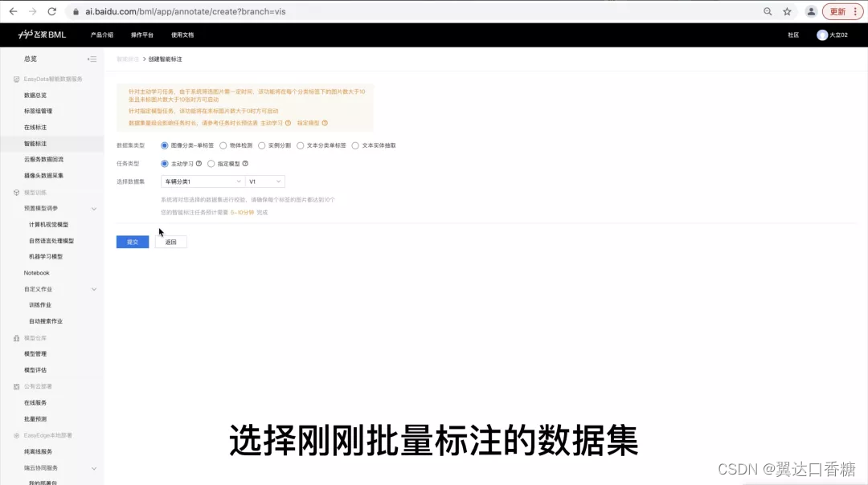Click the 模型训练 section icon
Screen dimensions: 868x485
click(18, 190)
